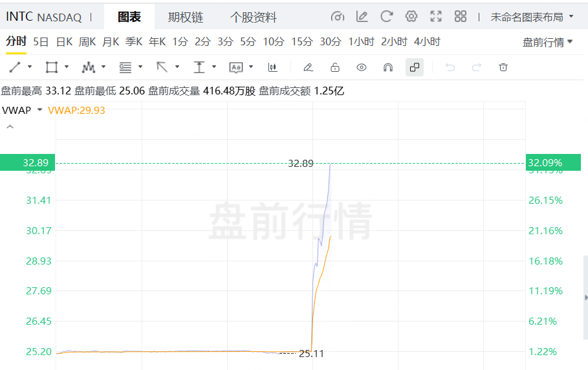Enter fullscreen with the expand icon
The image size is (588, 370).
click(436, 16)
